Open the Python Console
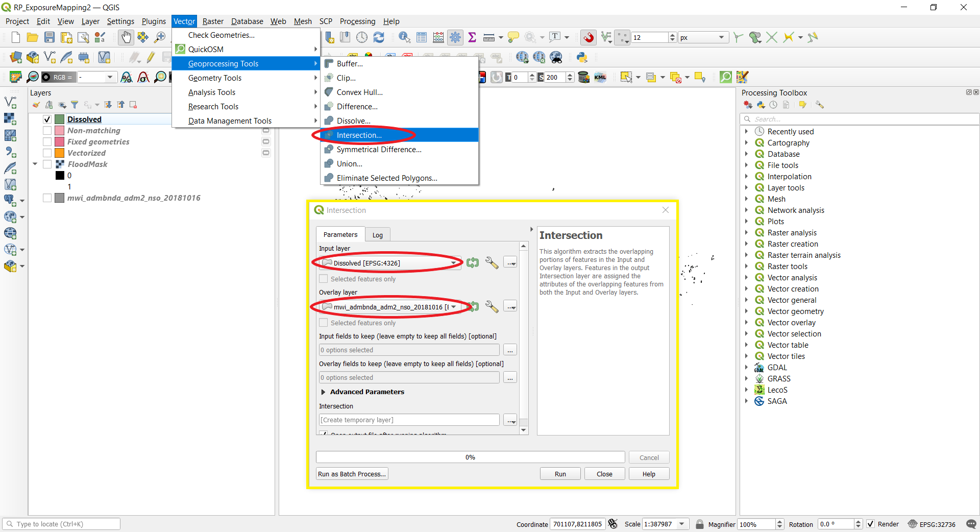Image resolution: width=980 pixels, height=532 pixels. coord(581,57)
